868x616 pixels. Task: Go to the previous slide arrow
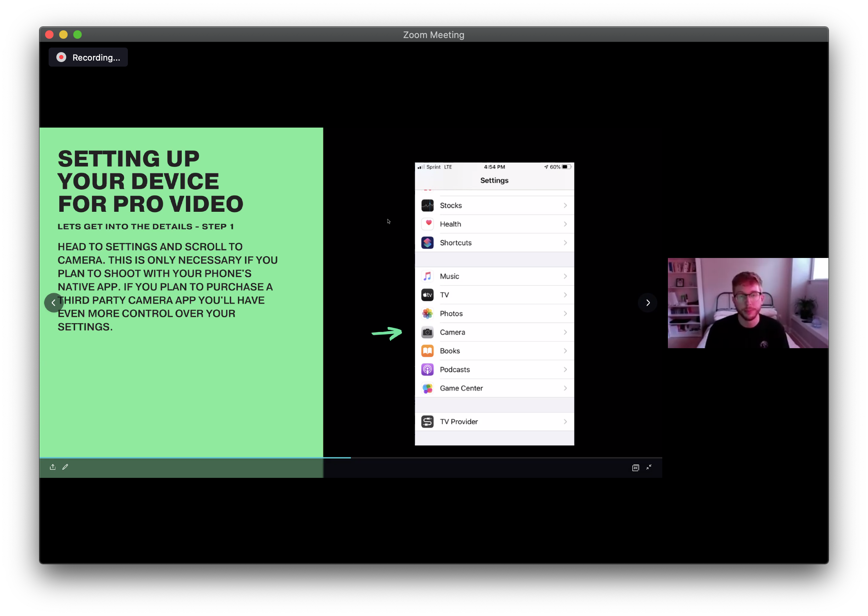click(x=54, y=303)
